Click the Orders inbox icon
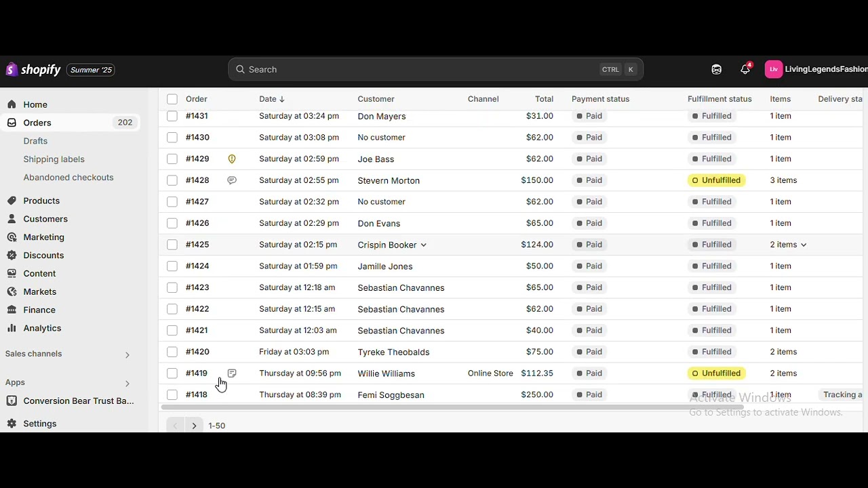The width and height of the screenshot is (868, 488). point(12,123)
